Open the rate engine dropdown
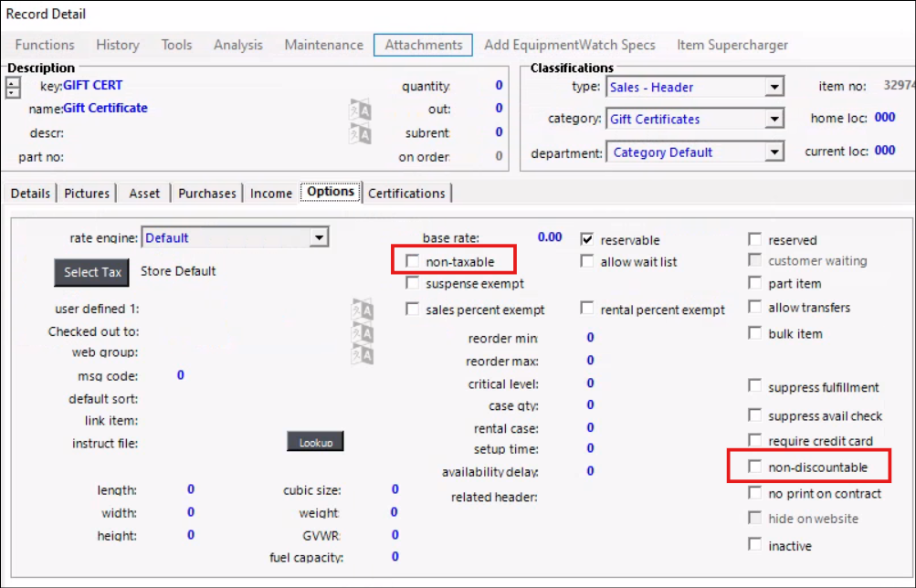Image resolution: width=916 pixels, height=588 pixels. point(318,238)
